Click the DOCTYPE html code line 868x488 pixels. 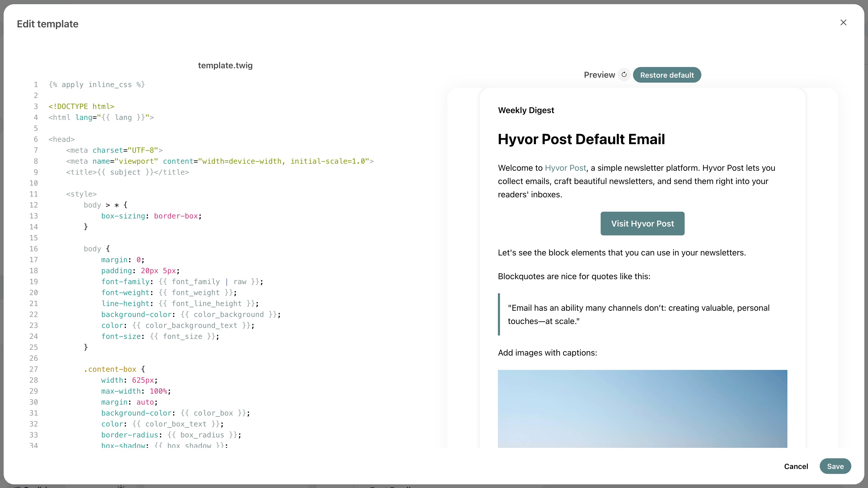81,106
